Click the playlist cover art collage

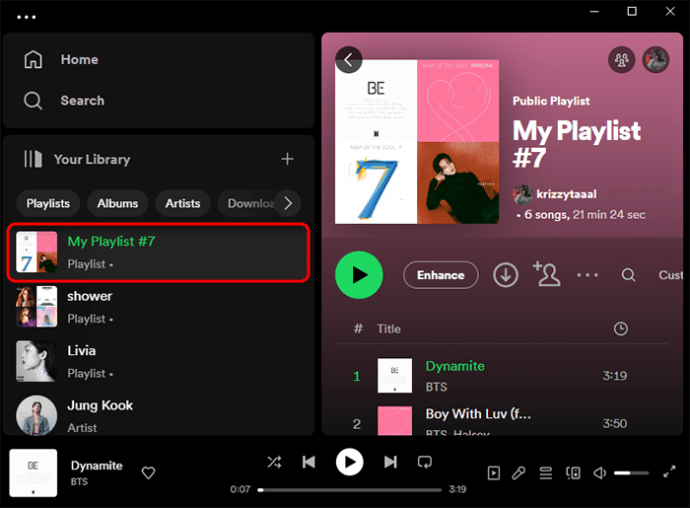pyautogui.click(x=417, y=142)
